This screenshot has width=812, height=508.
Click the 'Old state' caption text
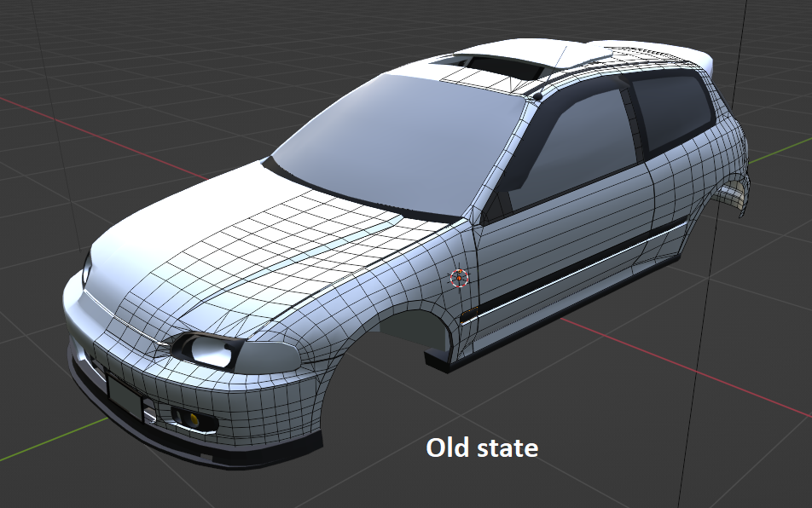pos(482,447)
